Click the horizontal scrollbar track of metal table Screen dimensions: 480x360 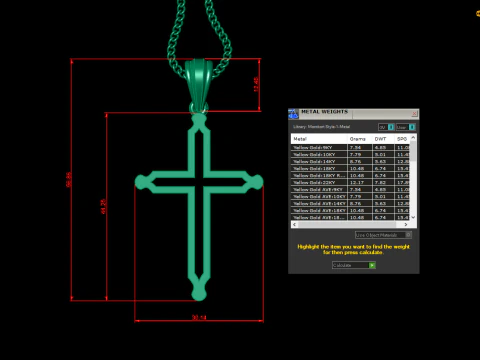[x=350, y=225]
